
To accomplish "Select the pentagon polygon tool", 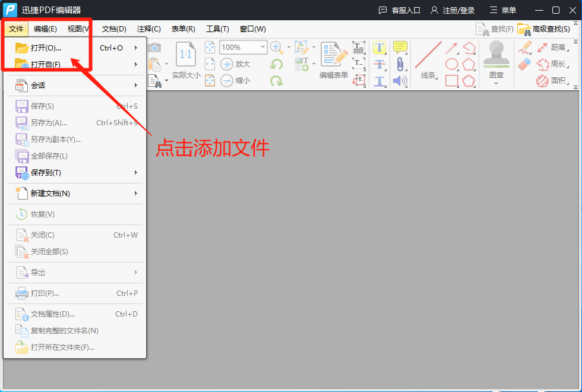I will [x=469, y=64].
